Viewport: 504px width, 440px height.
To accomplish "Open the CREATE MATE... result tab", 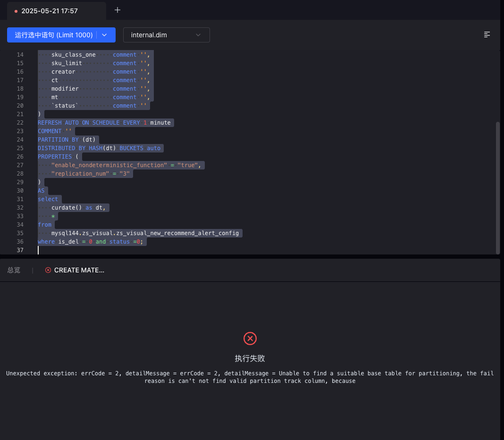I will coord(75,270).
